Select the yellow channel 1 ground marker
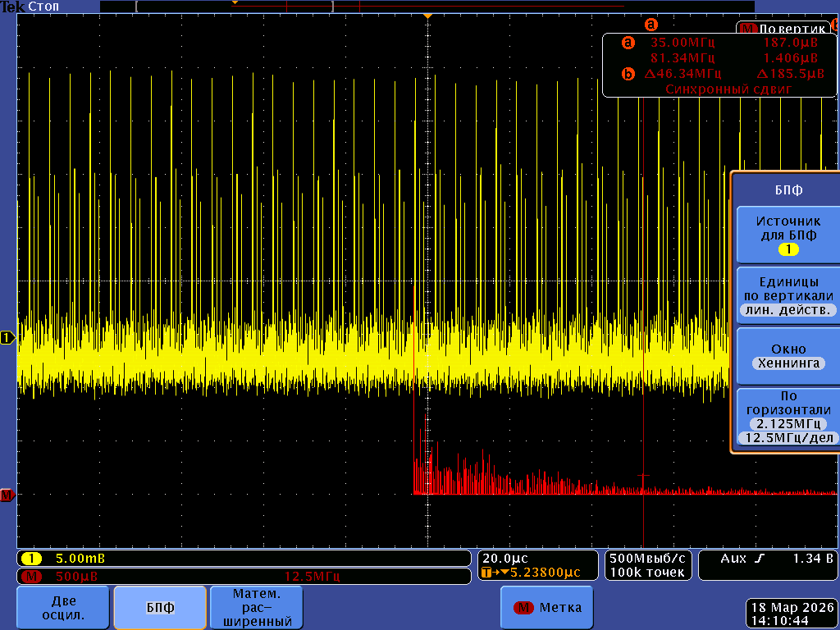The height and width of the screenshot is (630, 840). point(7,337)
